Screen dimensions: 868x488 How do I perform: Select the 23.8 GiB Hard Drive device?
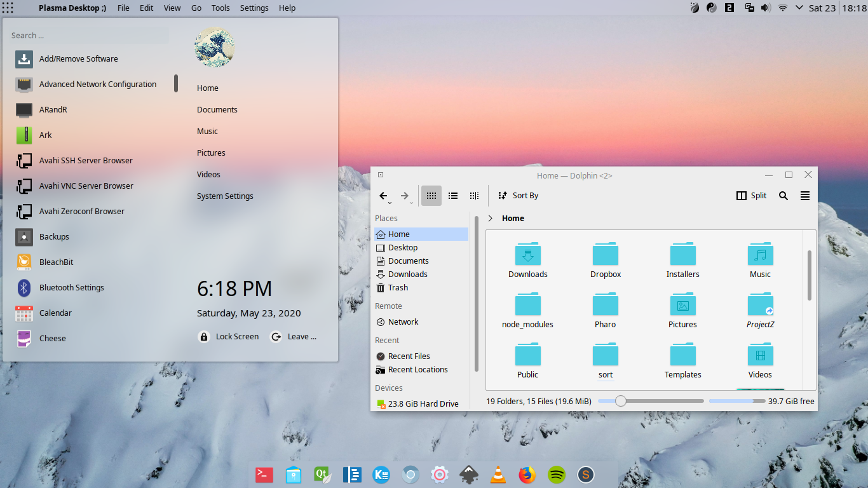(x=421, y=403)
